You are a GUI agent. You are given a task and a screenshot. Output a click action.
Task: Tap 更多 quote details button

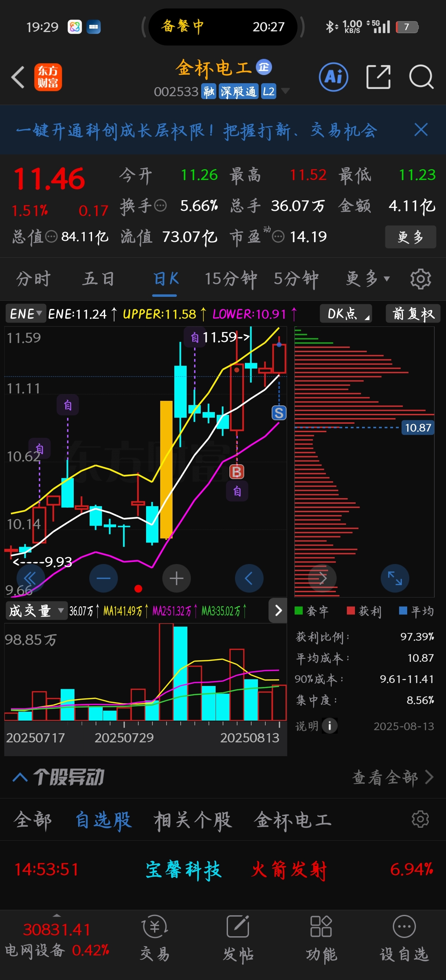tap(410, 237)
